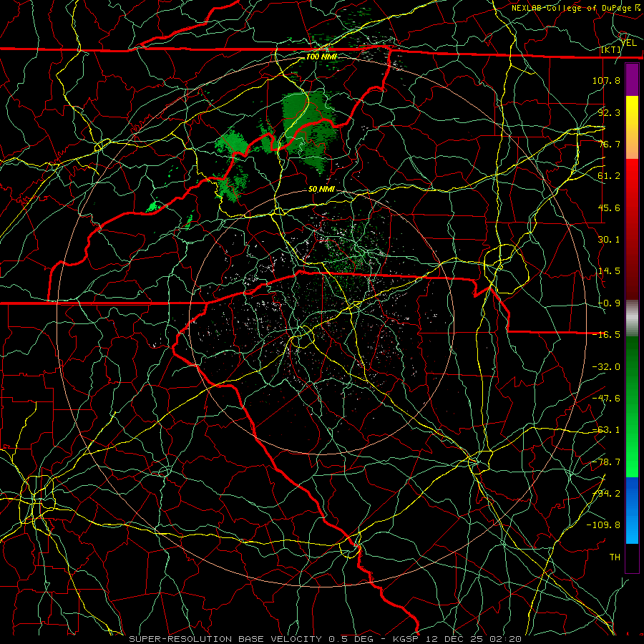
Task: Click the 76.7 velocity scale value
Action: click(609, 144)
